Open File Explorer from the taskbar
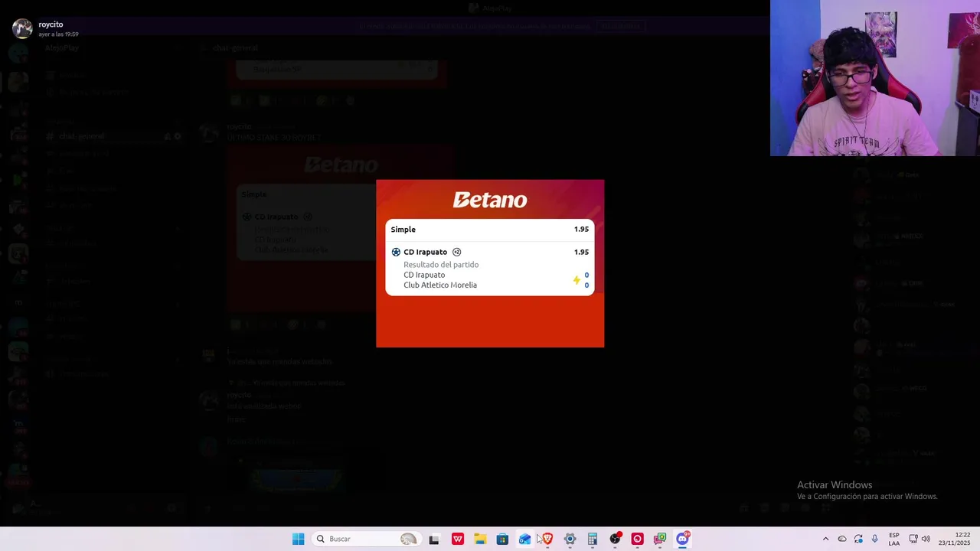This screenshot has height=551, width=980. point(480,539)
